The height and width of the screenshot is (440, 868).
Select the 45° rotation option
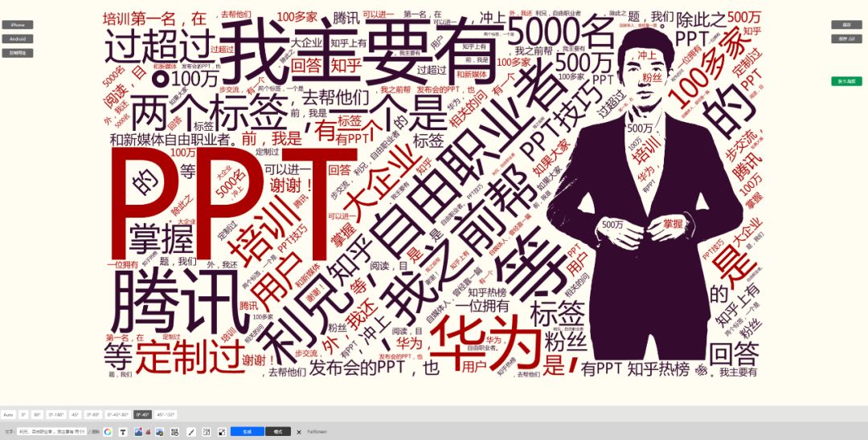point(76,414)
